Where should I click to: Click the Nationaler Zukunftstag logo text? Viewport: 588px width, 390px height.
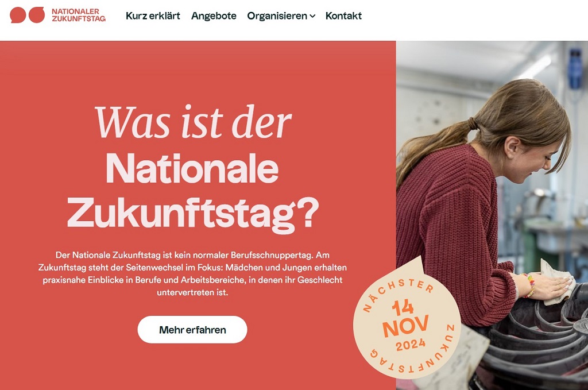[79, 15]
